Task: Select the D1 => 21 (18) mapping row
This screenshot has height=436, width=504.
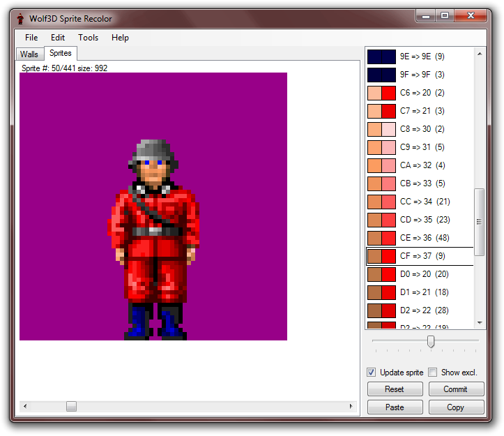Action: pos(420,292)
